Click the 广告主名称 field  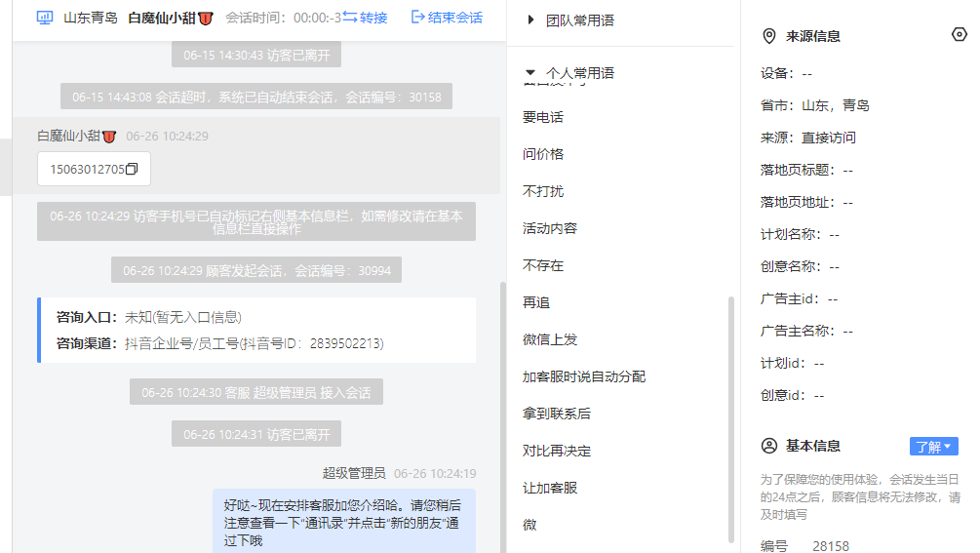coord(806,332)
